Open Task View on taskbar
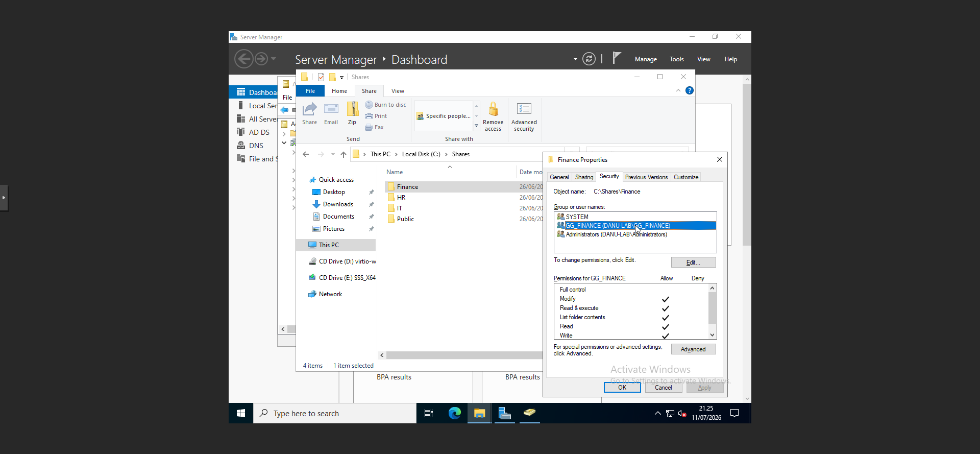 point(429,413)
